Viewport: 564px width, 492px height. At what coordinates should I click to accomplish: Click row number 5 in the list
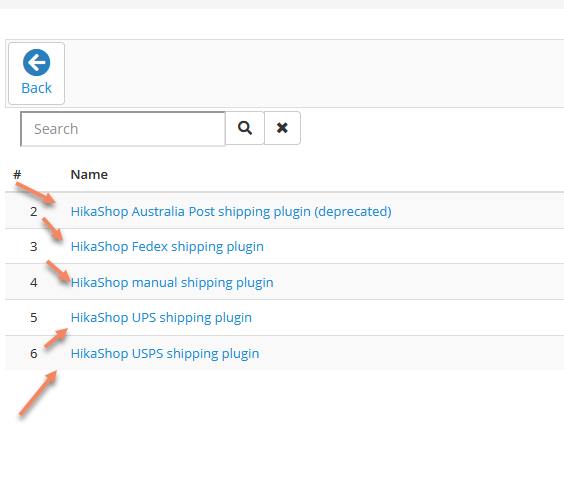point(33,318)
